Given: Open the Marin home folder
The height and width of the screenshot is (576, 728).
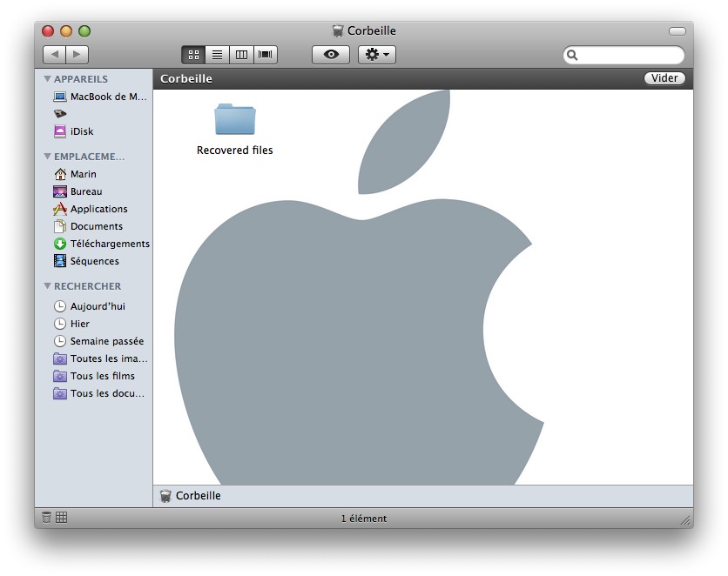Looking at the screenshot, I should 94,174.
